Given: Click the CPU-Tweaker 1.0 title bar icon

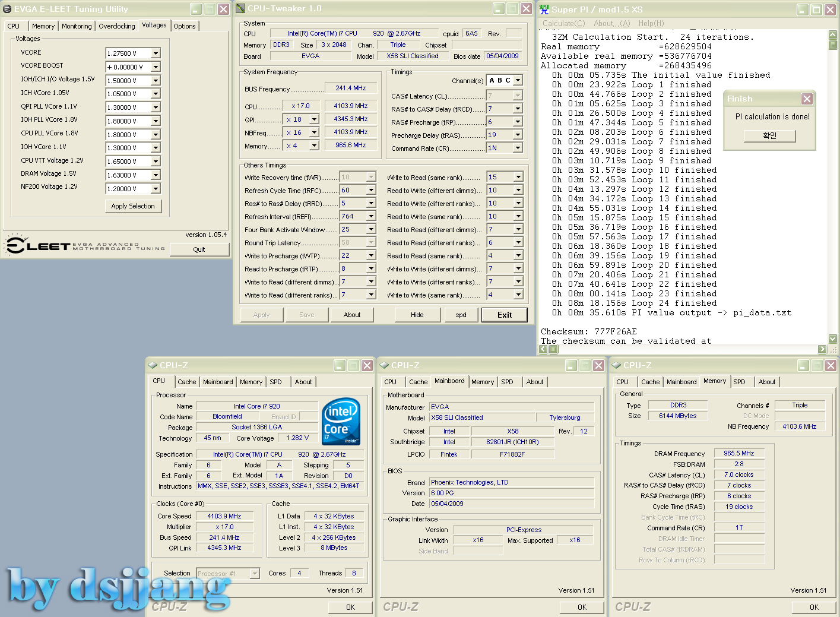Looking at the screenshot, I should 240,8.
